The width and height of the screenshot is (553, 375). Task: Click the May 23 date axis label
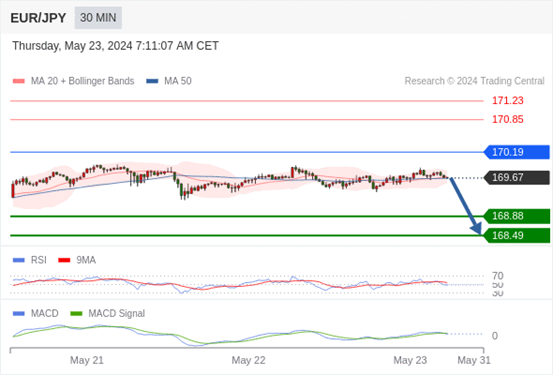point(410,360)
